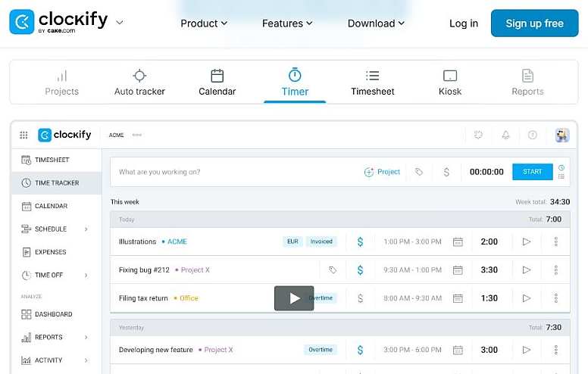Screen dimensions: 588x374
Task: Switch to the Kiosk feature tab
Action: (x=450, y=83)
